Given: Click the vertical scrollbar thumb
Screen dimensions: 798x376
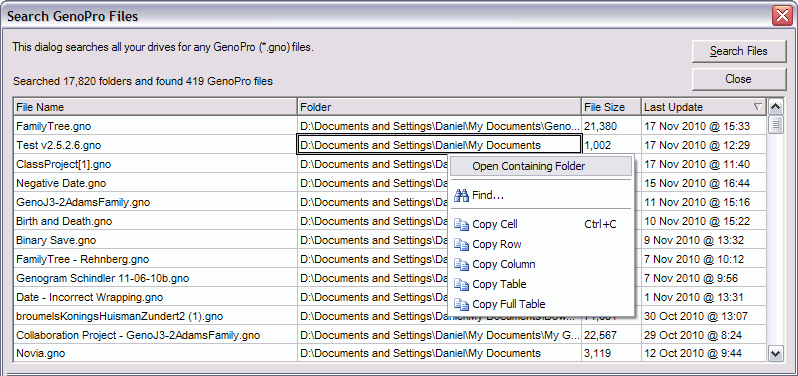Looking at the screenshot, I should (776, 125).
